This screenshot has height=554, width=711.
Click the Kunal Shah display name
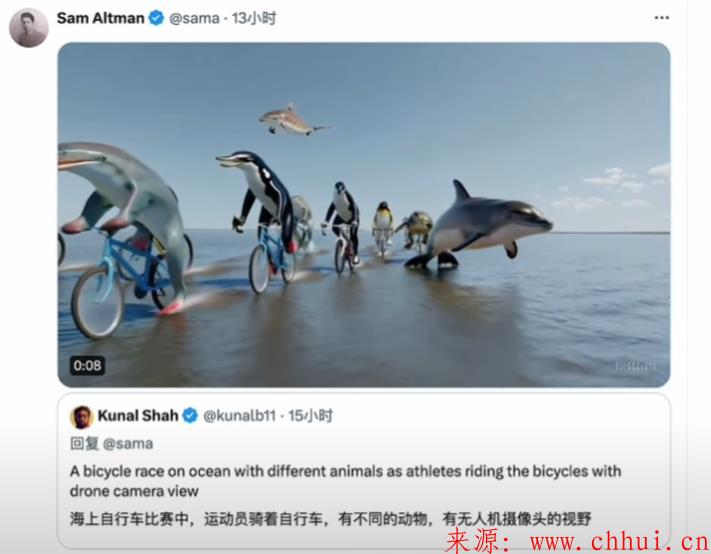(138, 415)
